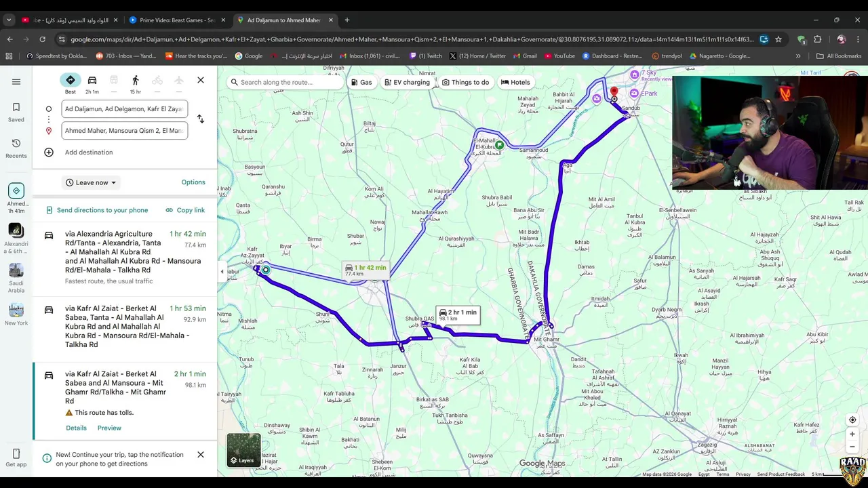This screenshot has height=488, width=868.
Task: Click 2 hr 1 min route label on map
Action: 458,315
